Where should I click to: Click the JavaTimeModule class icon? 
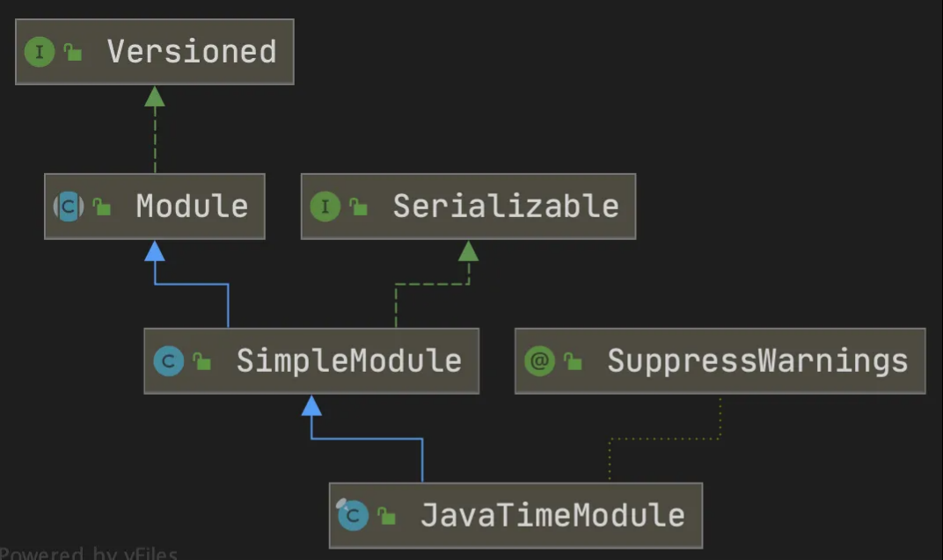(353, 515)
